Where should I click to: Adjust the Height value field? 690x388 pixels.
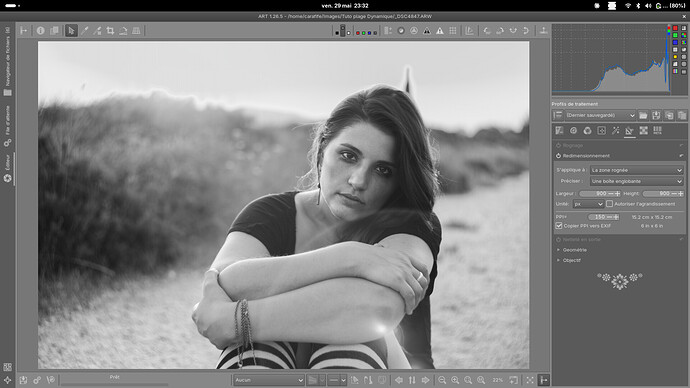coord(663,194)
